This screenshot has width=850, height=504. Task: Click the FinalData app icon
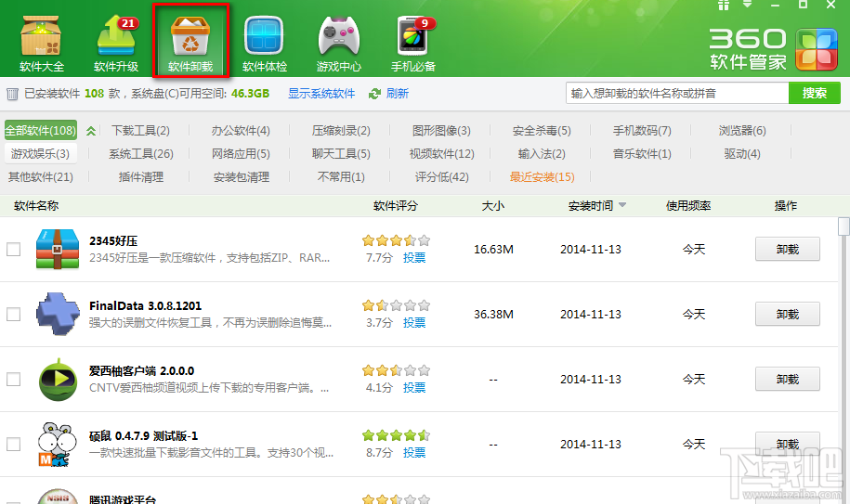[58, 314]
